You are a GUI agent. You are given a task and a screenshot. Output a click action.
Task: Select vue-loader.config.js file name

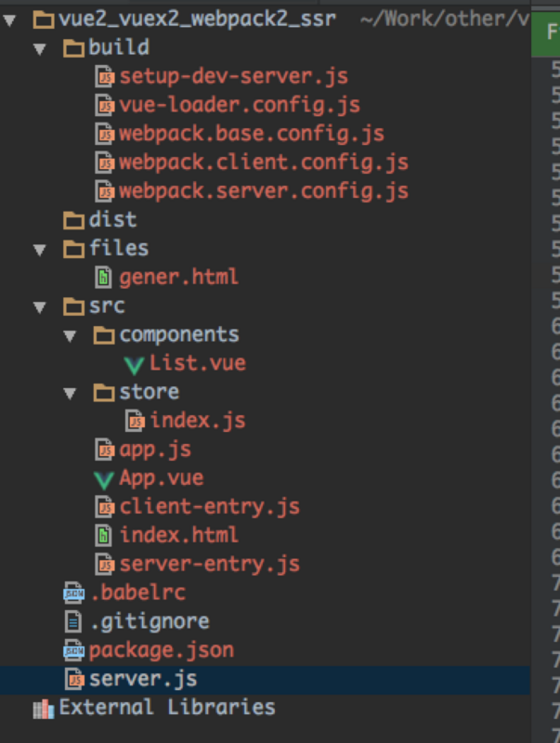(x=240, y=106)
